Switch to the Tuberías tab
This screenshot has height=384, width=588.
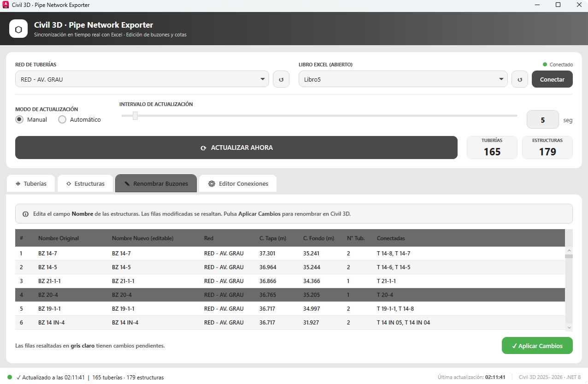click(31, 183)
